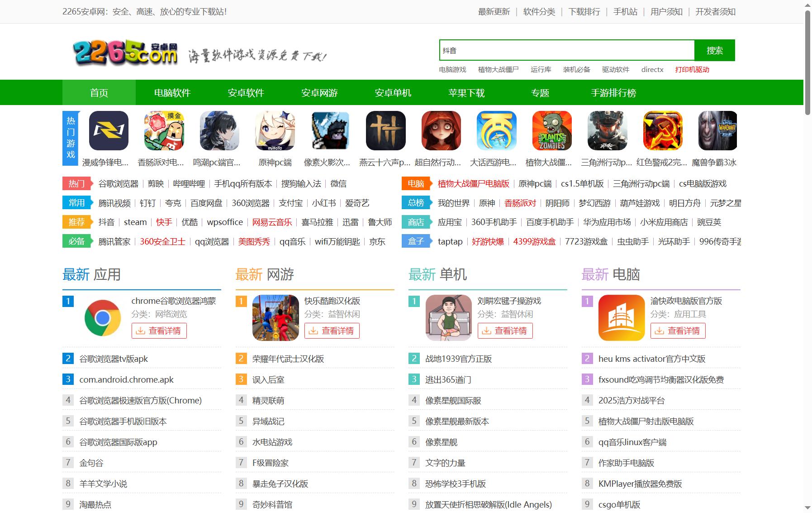
Task: Open the 荣耀年代武士汉化版 list item
Action: (x=288, y=359)
